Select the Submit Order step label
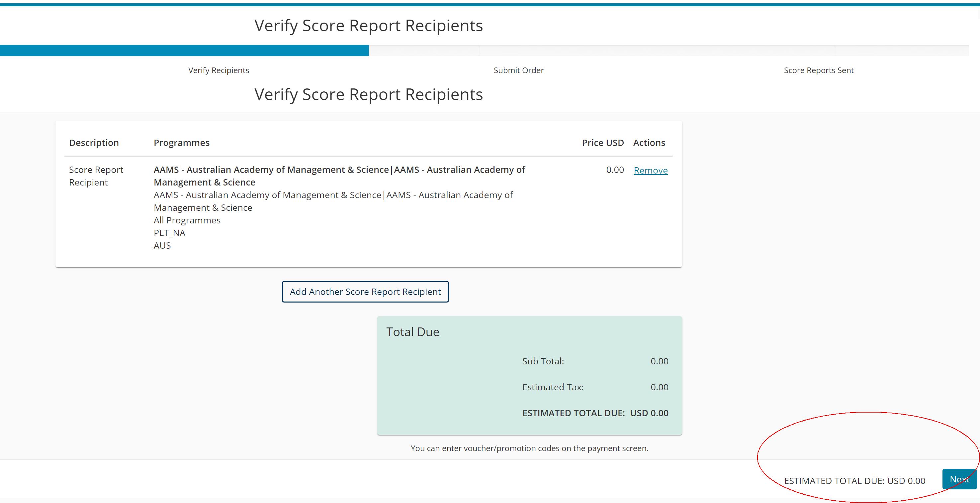The width and height of the screenshot is (980, 503). coord(518,70)
